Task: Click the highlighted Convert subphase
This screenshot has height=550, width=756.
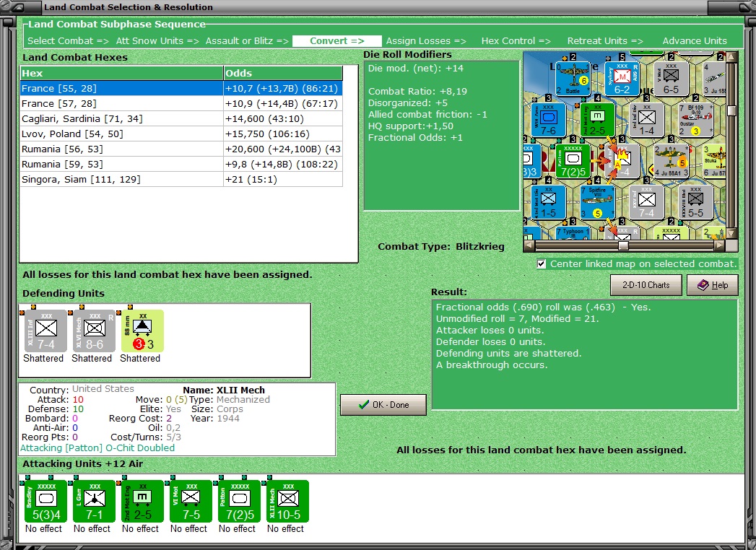Action: click(337, 41)
